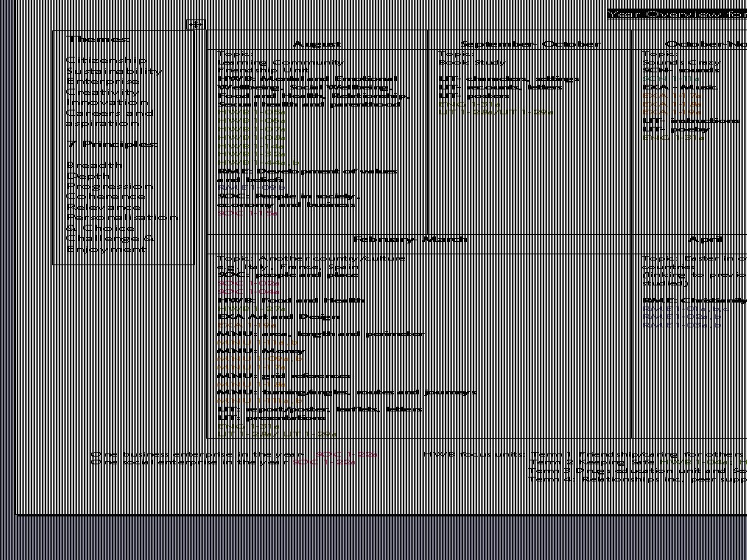The image size is (747, 560).
Task: Click "MNU 1-09a,b" code
Action: click(x=260, y=359)
